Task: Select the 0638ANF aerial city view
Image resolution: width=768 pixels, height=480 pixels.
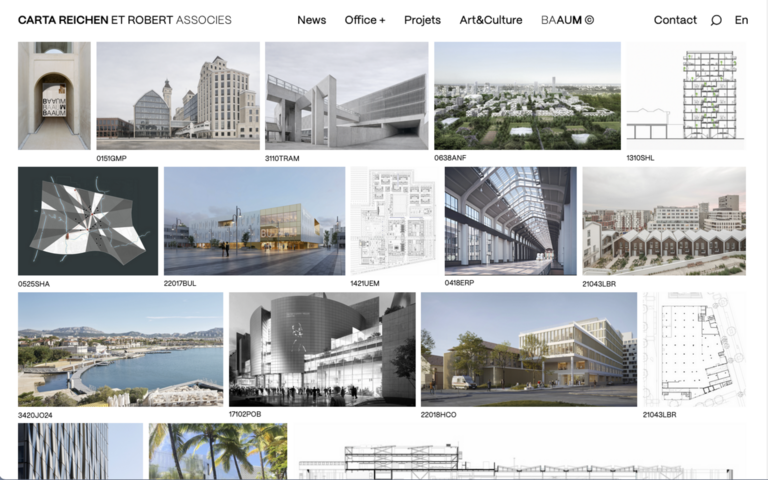Action: tap(527, 96)
